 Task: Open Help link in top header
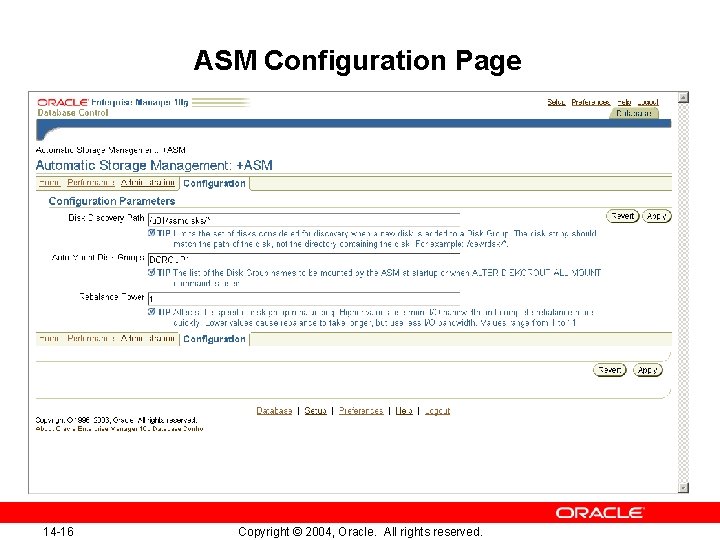(624, 102)
